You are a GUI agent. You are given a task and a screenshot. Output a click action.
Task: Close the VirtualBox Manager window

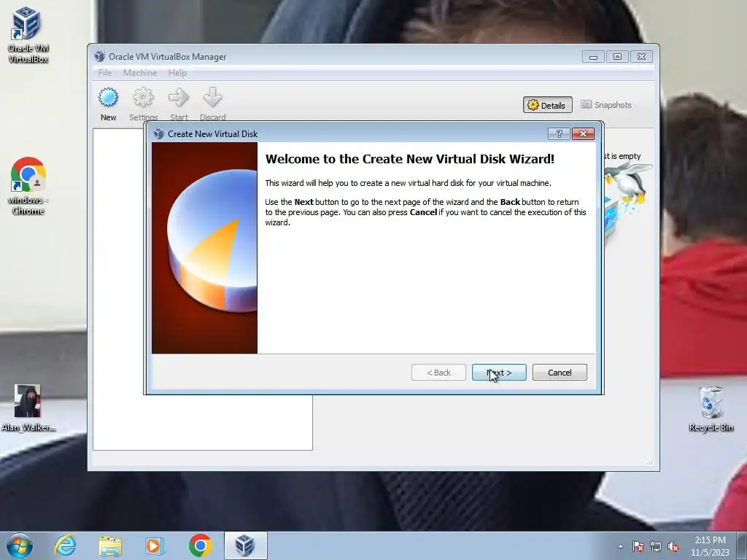coord(642,57)
